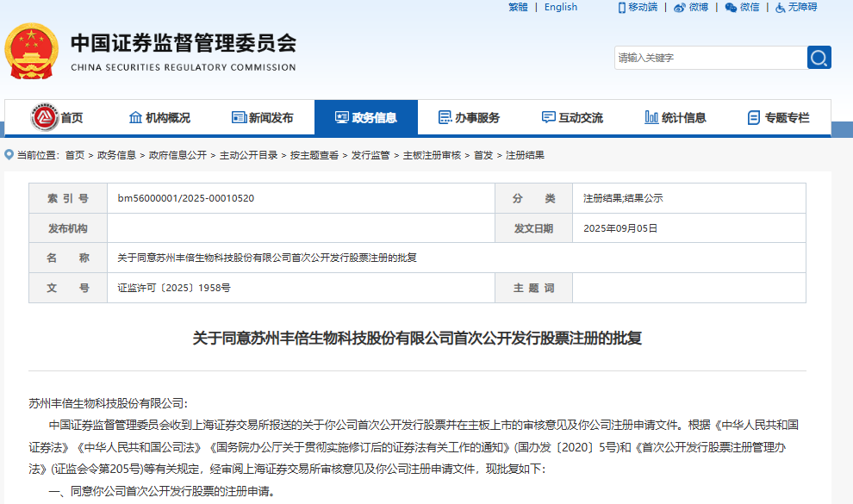
Task: Switch site language to English
Action: point(561,8)
